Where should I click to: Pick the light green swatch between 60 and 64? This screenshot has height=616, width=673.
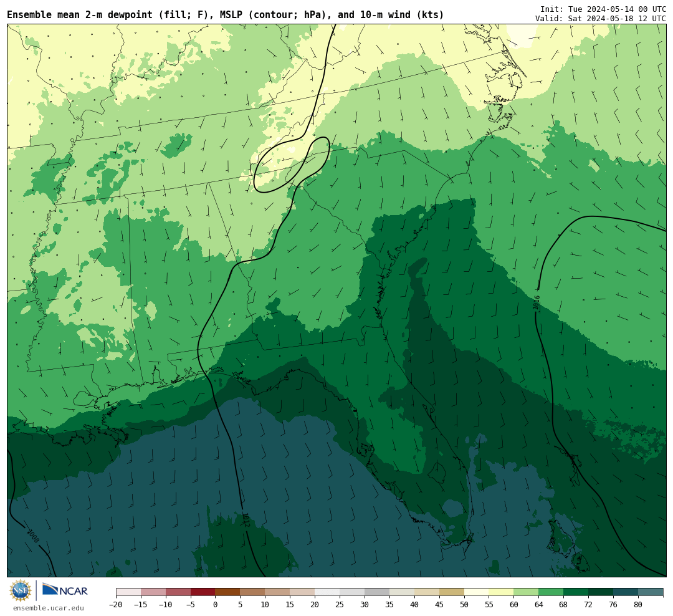click(527, 592)
